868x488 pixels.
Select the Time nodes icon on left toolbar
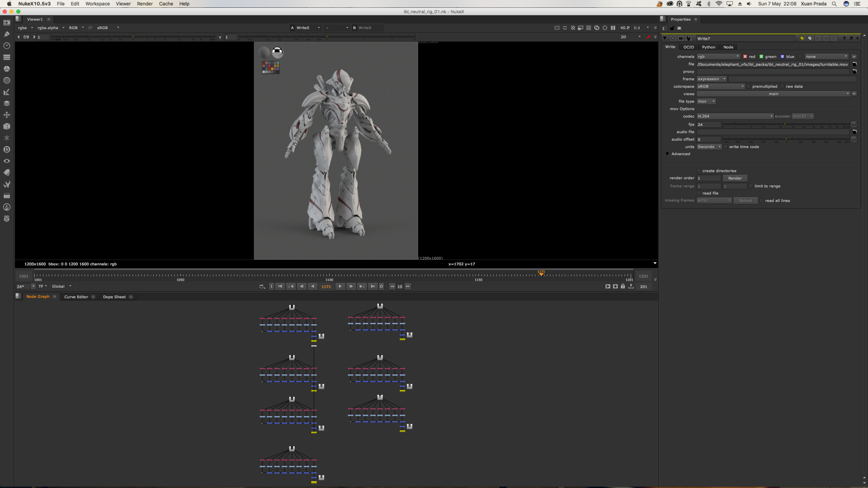point(7,45)
